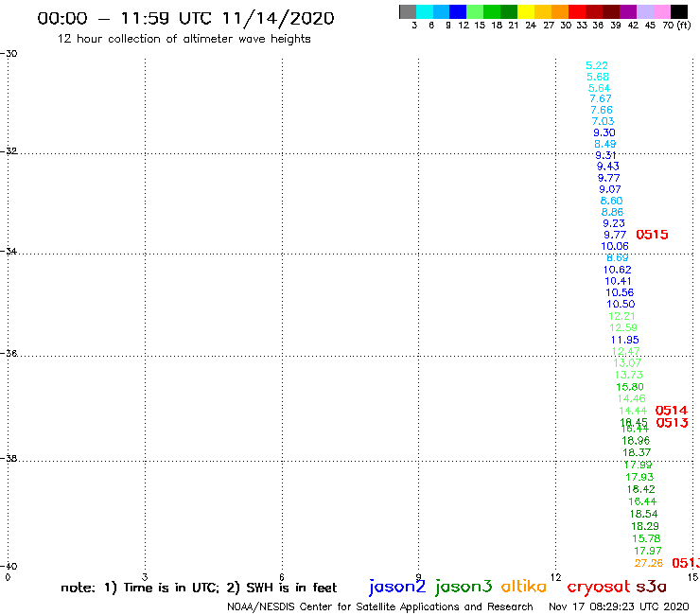Image resolution: width=700 pixels, height=615 pixels.
Task: Click the wave height value 10.62
Action: [618, 270]
